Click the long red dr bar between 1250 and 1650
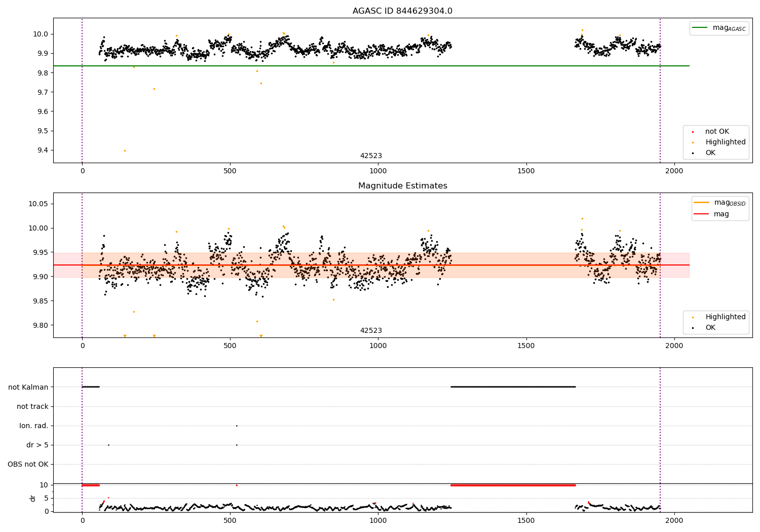Viewport: 760px width, 532px height. [x=513, y=485]
